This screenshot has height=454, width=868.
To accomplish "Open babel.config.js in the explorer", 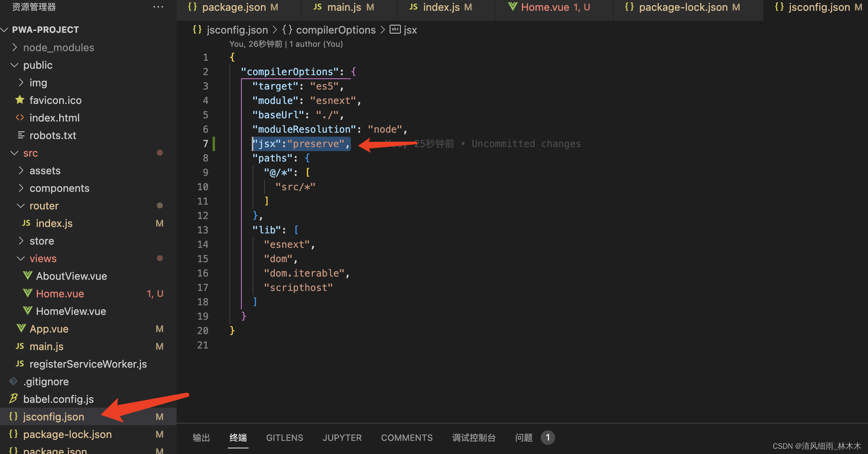I will 59,399.
